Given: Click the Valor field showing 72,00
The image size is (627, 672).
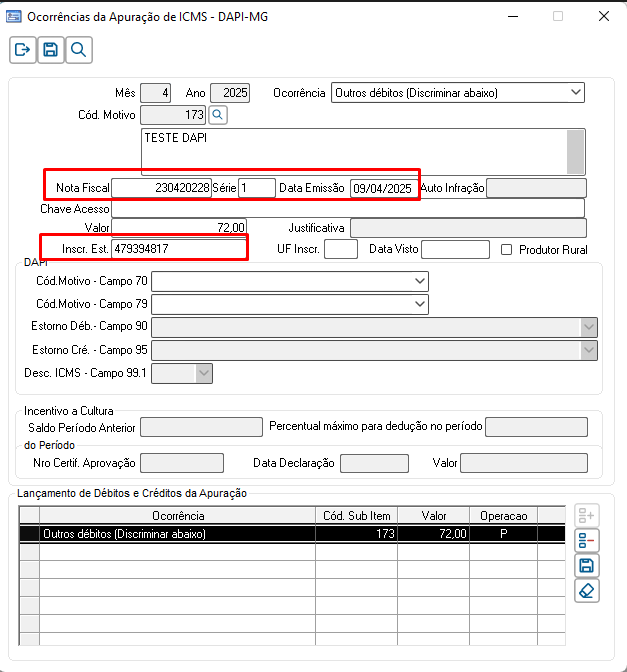Looking at the screenshot, I should 179,228.
